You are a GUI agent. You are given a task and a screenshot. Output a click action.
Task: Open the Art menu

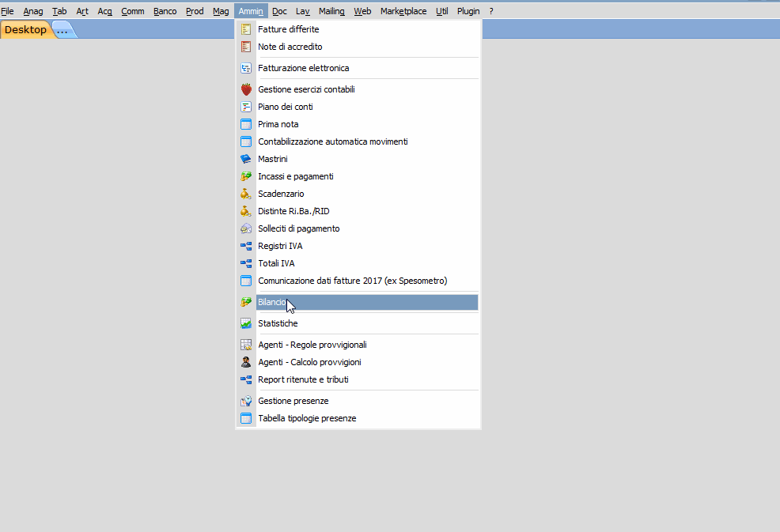[x=82, y=11]
